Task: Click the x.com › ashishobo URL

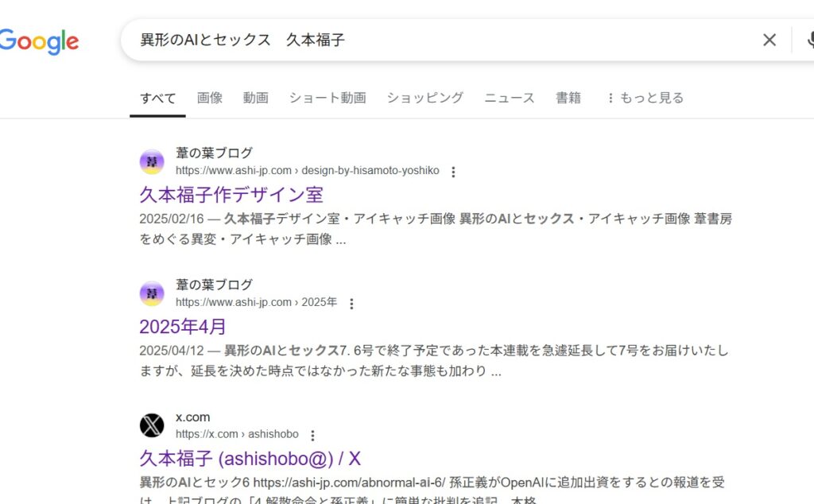Action: [237, 435]
